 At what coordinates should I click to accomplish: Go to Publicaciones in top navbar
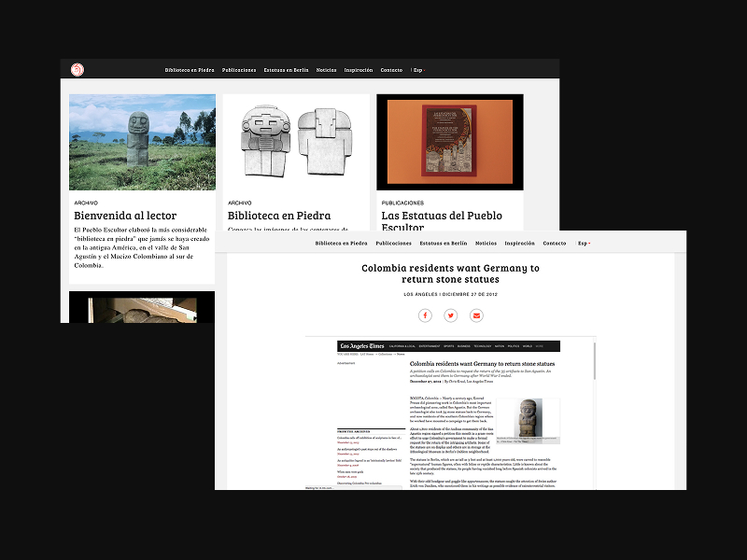[x=239, y=70]
